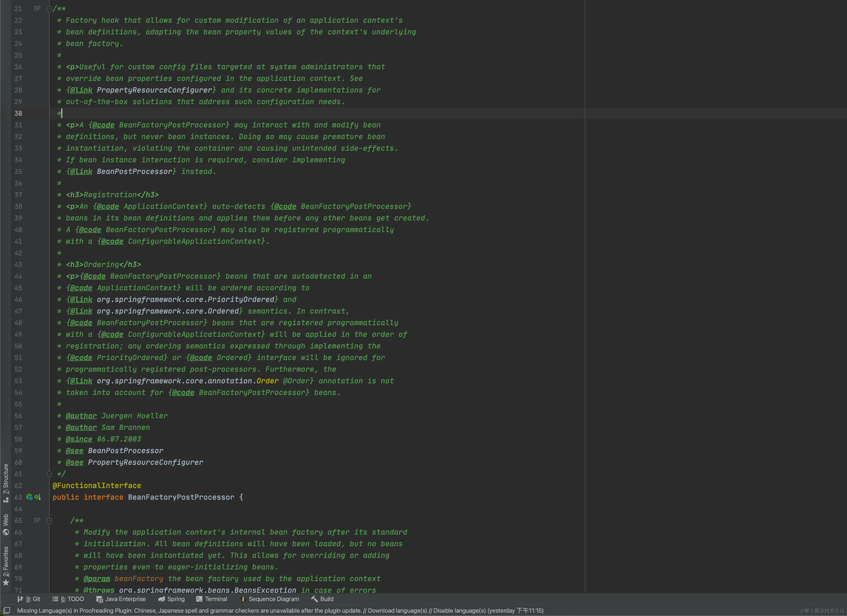Open the Spring tool window
847x616 pixels.
coord(171,599)
